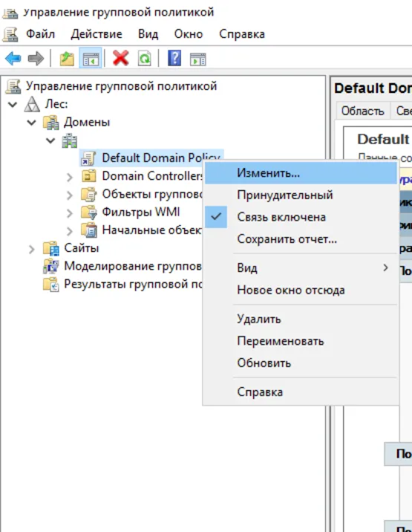Click the Домены folder icon

pos(51,122)
